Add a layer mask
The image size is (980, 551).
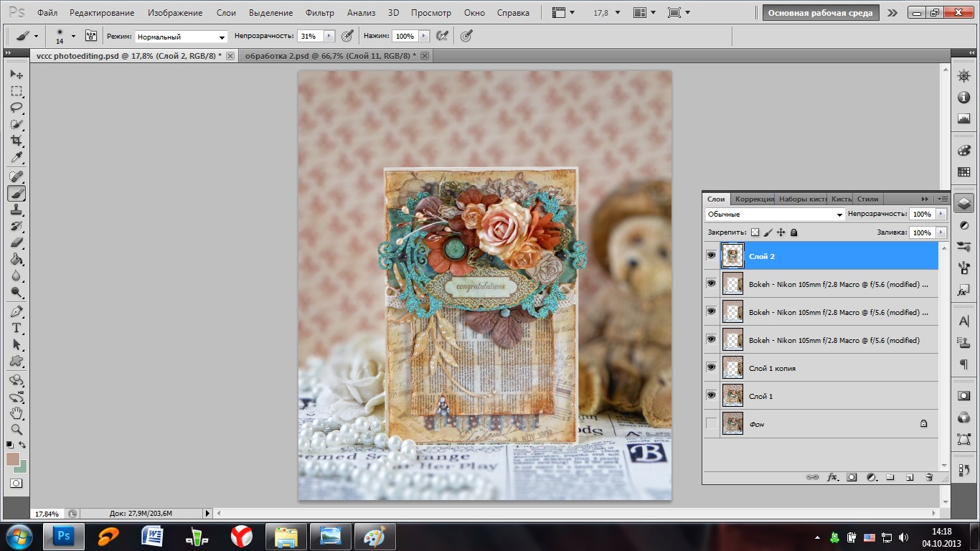coord(852,476)
